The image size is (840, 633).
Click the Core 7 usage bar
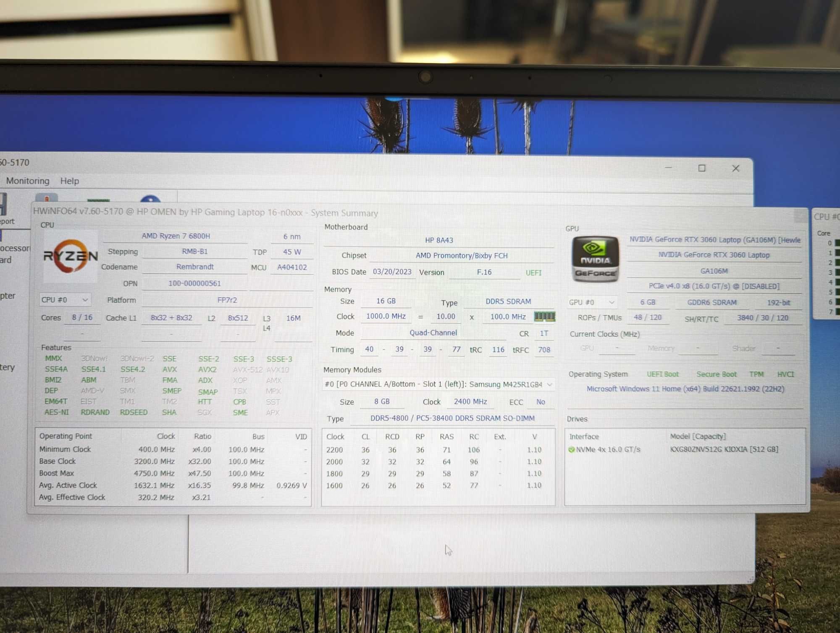pyautogui.click(x=837, y=312)
